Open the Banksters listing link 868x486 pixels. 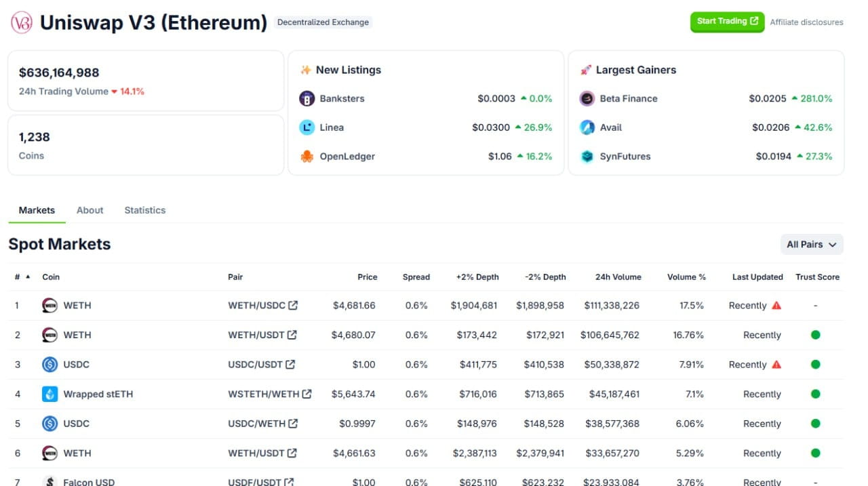(x=342, y=98)
